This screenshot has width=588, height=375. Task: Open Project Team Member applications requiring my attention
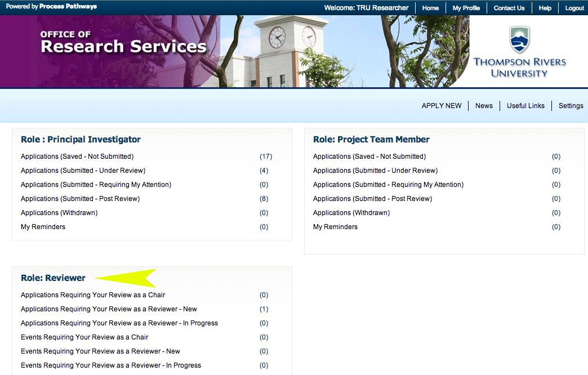388,185
